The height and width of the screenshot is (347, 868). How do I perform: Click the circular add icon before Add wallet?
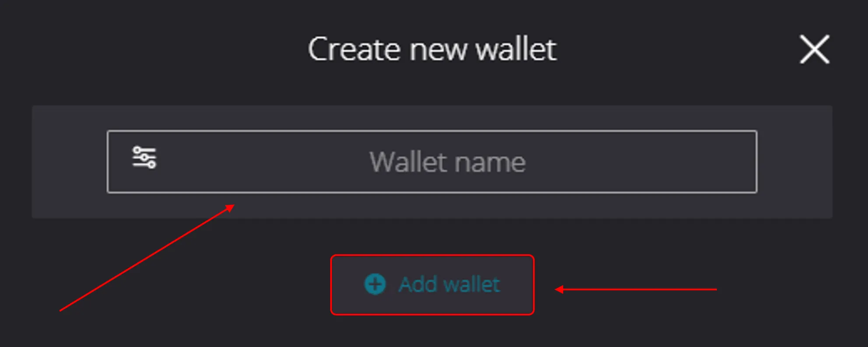coord(375,284)
